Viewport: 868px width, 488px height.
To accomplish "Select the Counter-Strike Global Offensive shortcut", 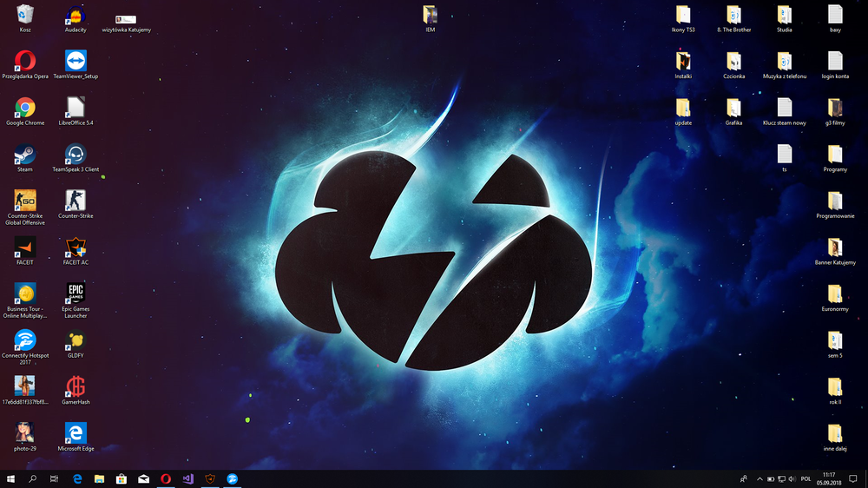I will tap(25, 208).
